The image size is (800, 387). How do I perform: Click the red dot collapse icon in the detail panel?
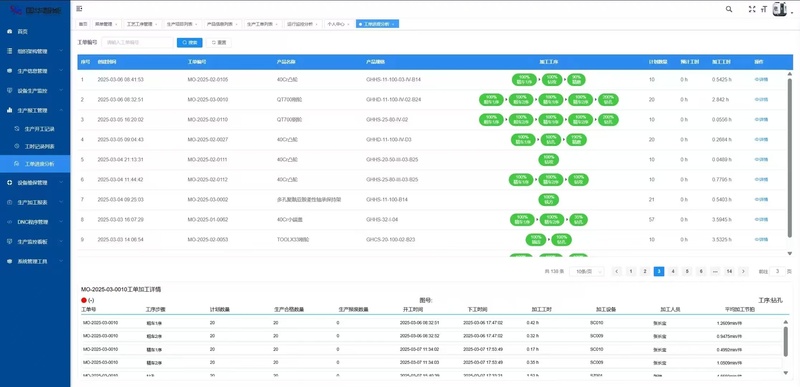[x=84, y=300]
